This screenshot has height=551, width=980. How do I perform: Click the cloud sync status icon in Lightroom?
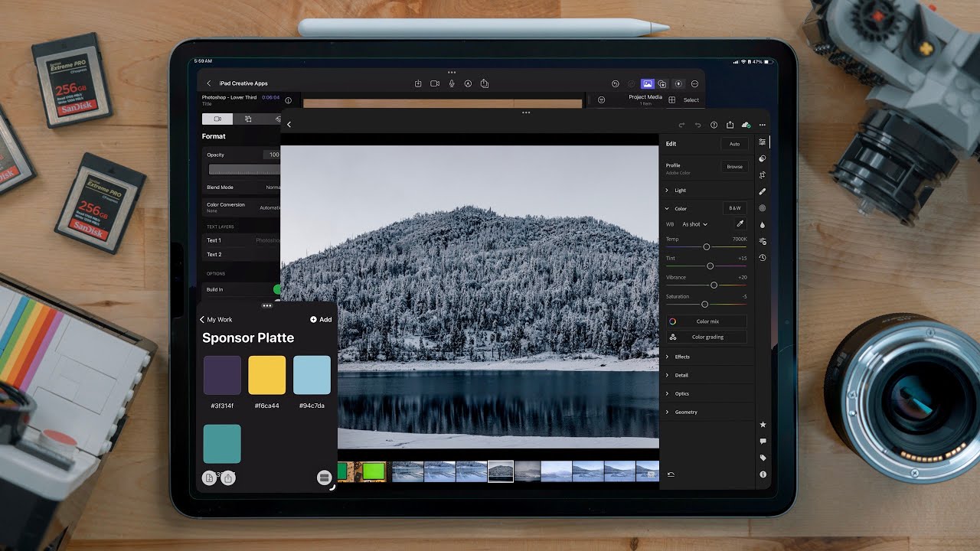click(x=746, y=125)
